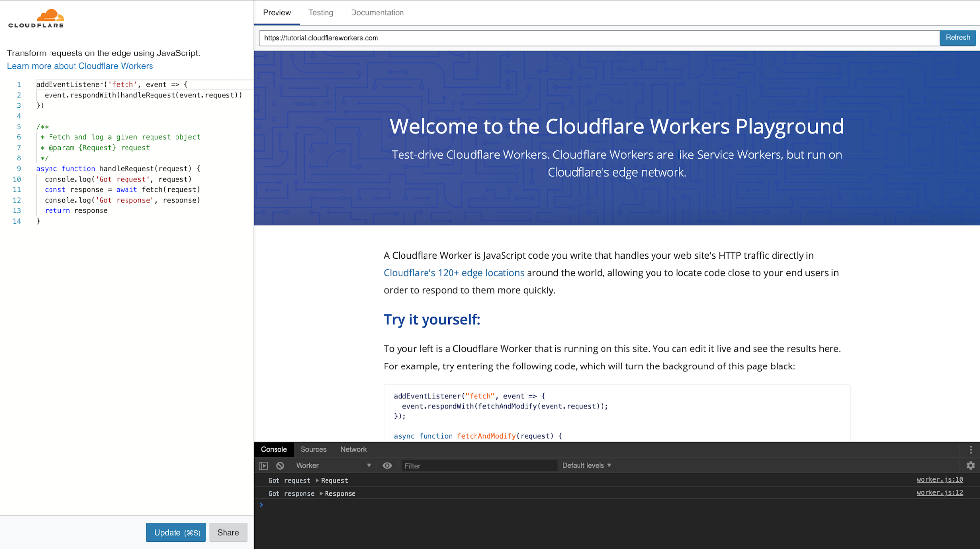
Task: Click the 'const response = await fetch(request)' line
Action: (x=122, y=190)
